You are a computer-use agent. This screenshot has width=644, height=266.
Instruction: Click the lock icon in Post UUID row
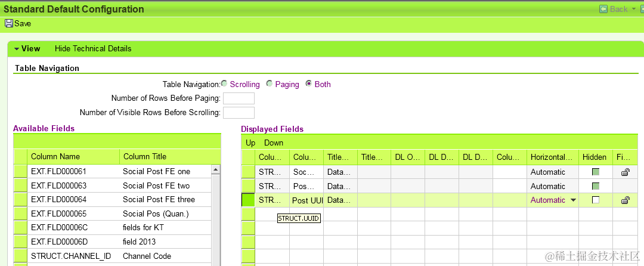625,200
